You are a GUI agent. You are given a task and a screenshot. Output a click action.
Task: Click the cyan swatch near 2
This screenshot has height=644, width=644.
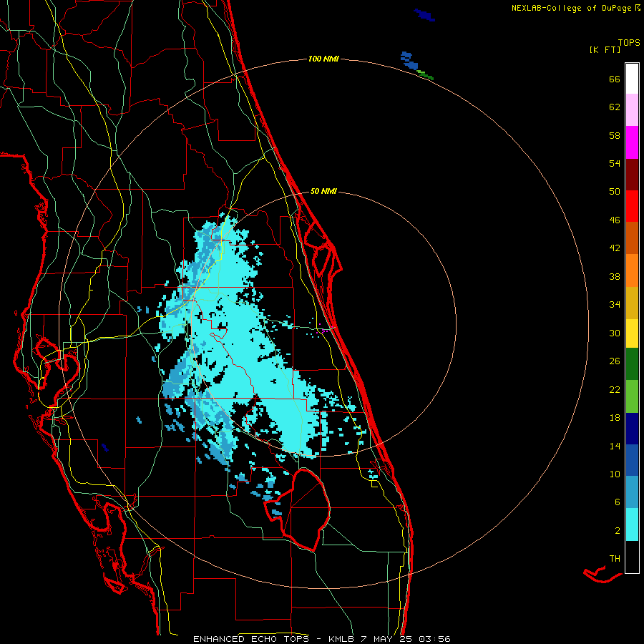point(632,525)
